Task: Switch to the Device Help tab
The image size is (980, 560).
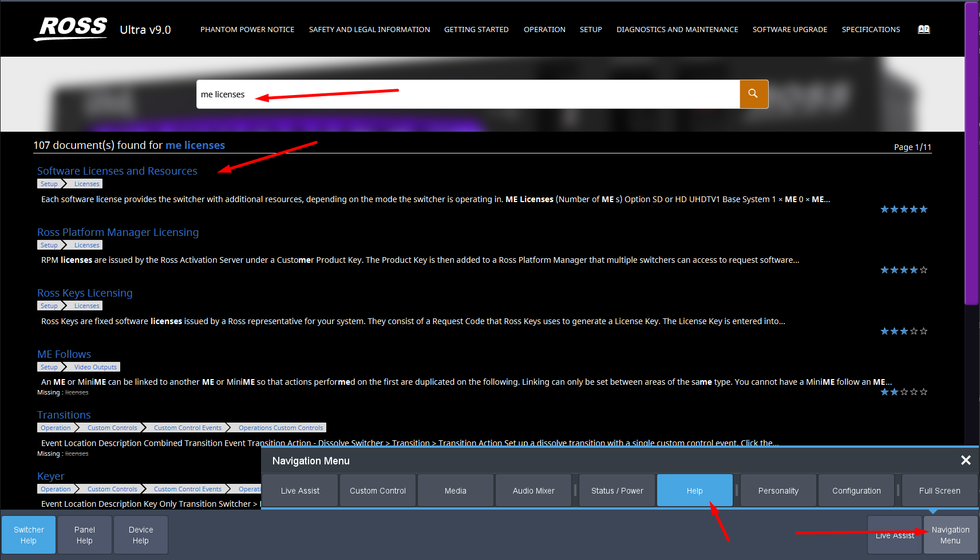Action: tap(141, 535)
